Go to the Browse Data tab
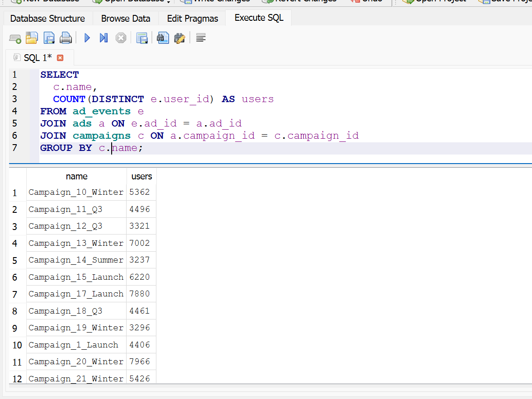Image resolution: width=532 pixels, height=399 pixels. point(126,19)
